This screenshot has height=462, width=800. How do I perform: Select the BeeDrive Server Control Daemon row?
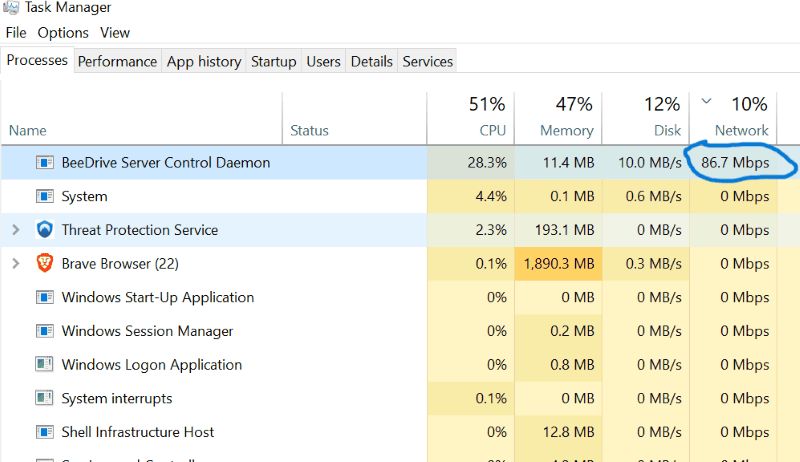(x=400, y=163)
